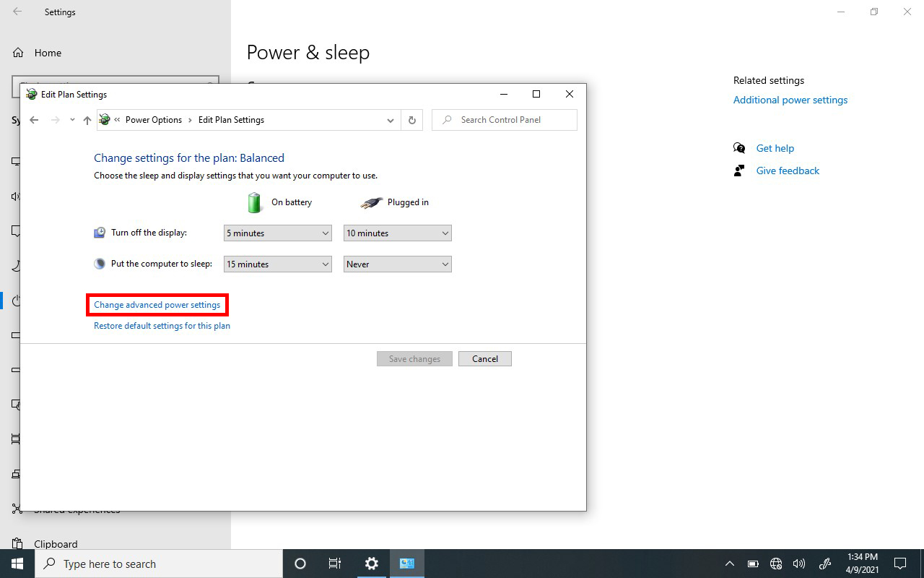
Task: Click the Give feedback person icon
Action: point(739,171)
